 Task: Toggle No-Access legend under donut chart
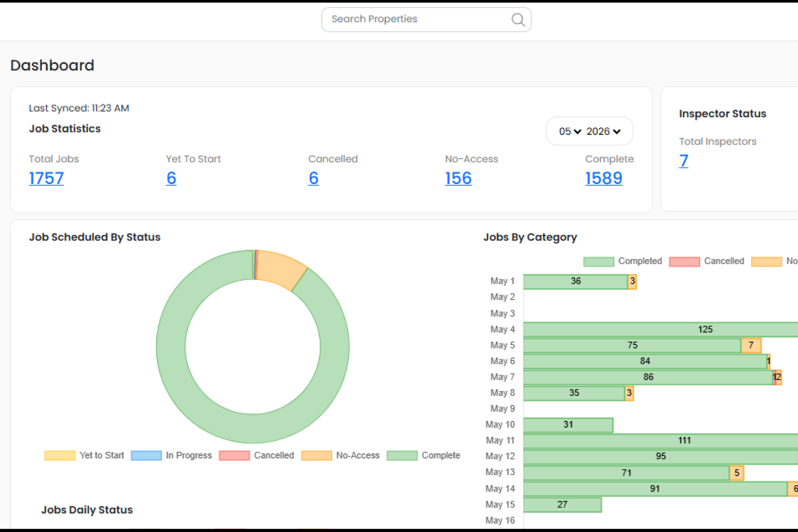coord(340,455)
